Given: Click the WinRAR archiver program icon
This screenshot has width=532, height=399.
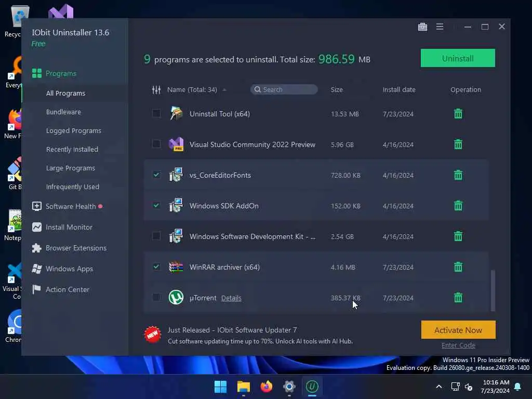Looking at the screenshot, I should pos(176,267).
